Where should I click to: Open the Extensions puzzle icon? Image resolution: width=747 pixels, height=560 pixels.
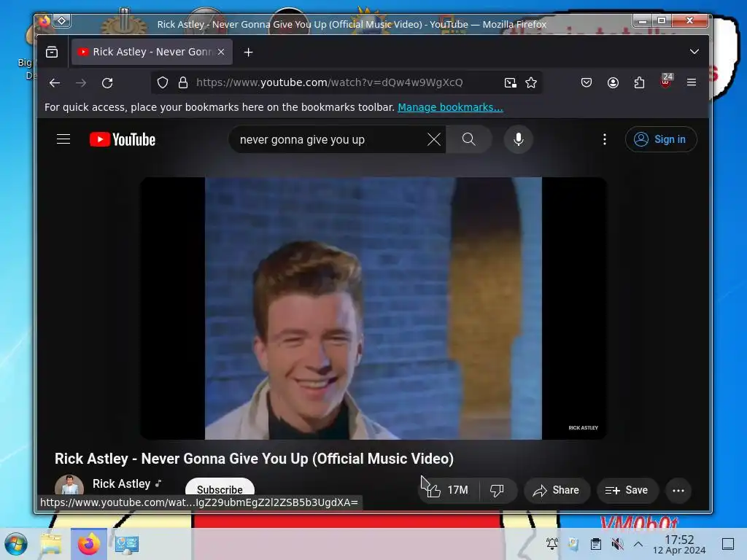[639, 83]
